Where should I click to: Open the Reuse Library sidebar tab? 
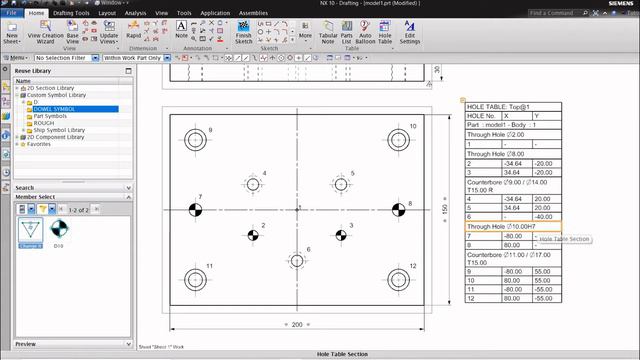(x=6, y=116)
